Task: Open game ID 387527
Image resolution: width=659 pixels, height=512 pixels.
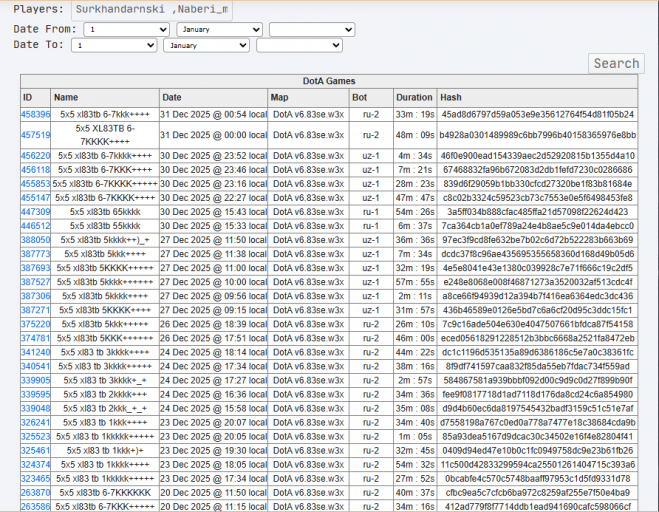Action: coord(35,282)
